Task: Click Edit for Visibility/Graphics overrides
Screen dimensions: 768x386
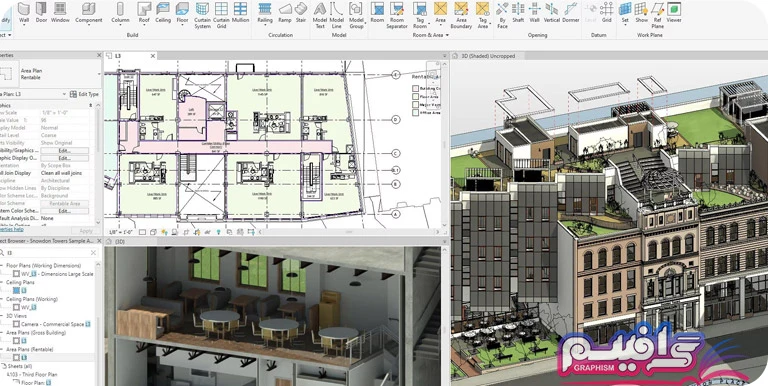Action: point(65,151)
